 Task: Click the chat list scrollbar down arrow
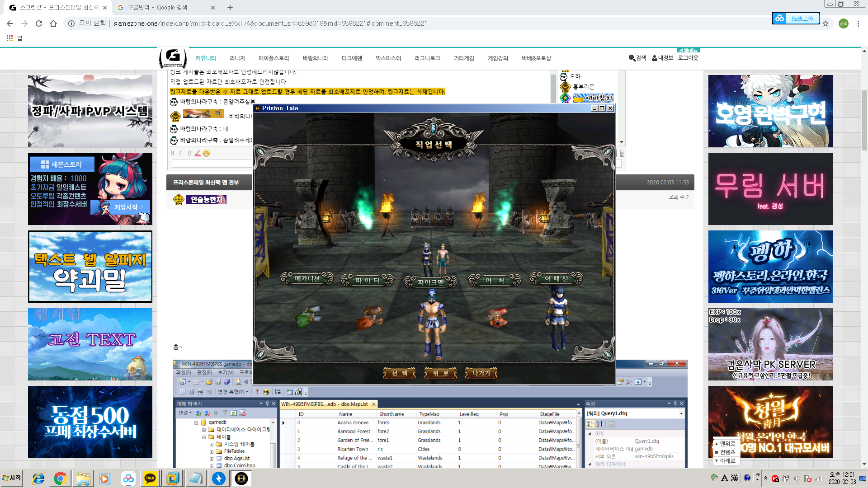click(622, 142)
